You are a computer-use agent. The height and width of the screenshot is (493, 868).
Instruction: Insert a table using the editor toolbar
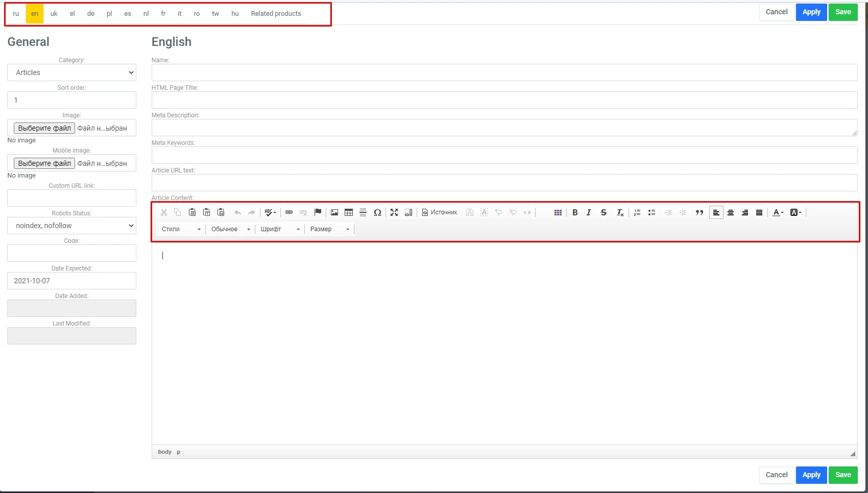coord(349,212)
